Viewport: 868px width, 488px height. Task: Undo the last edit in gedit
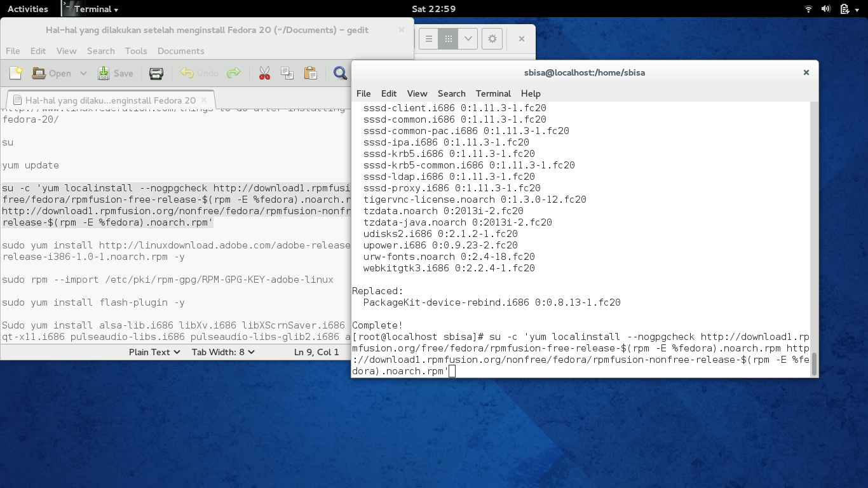(199, 73)
